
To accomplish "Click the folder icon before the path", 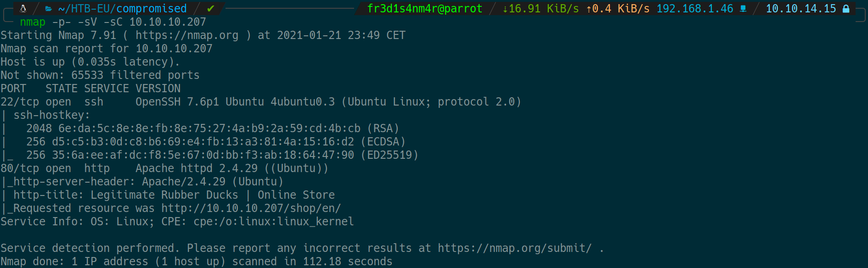I will pyautogui.click(x=48, y=8).
